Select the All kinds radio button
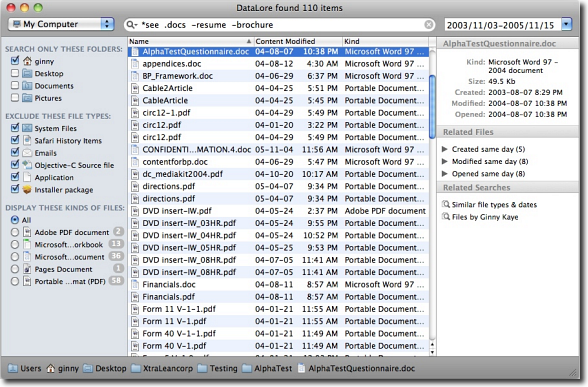This screenshot has width=588, height=387. pos(15,220)
